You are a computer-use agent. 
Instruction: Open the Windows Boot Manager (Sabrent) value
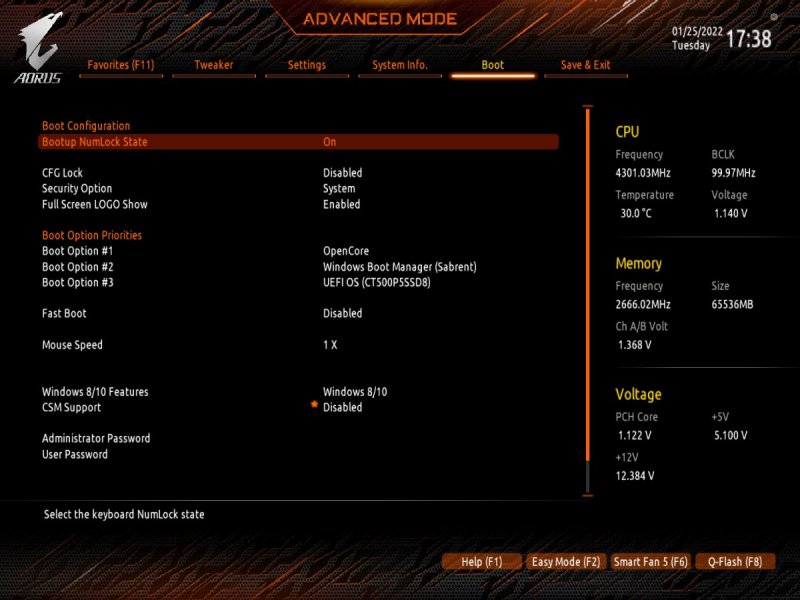coord(399,267)
